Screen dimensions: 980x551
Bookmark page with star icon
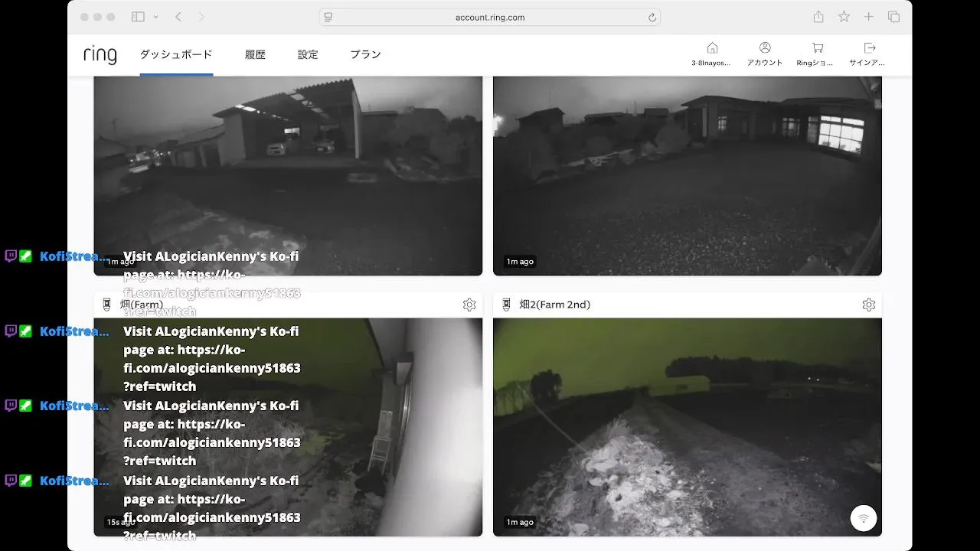[844, 17]
